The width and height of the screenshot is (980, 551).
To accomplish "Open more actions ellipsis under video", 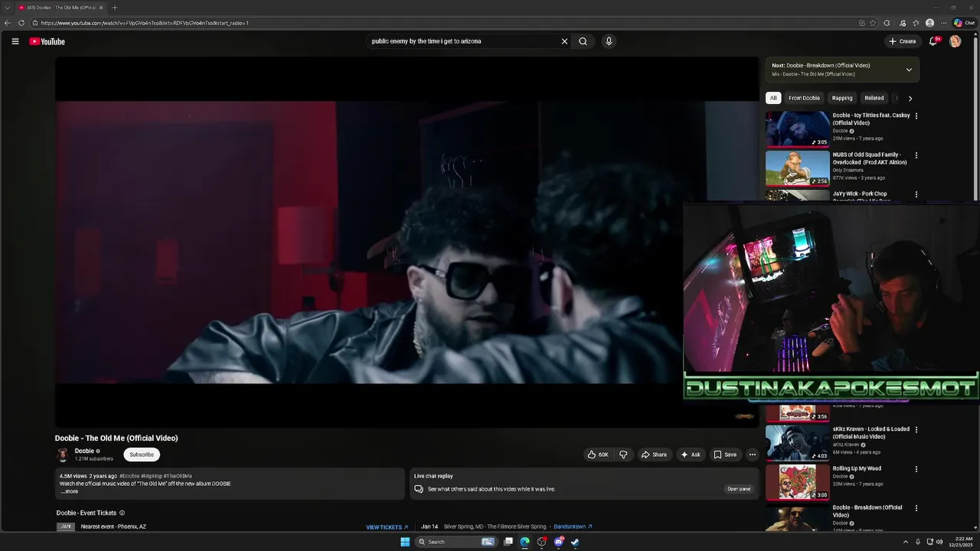I will coord(752,455).
